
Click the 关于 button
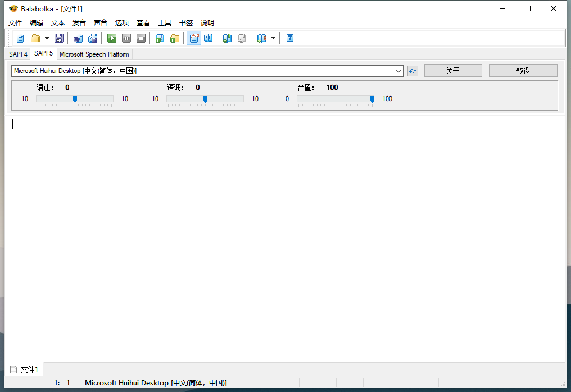(453, 70)
